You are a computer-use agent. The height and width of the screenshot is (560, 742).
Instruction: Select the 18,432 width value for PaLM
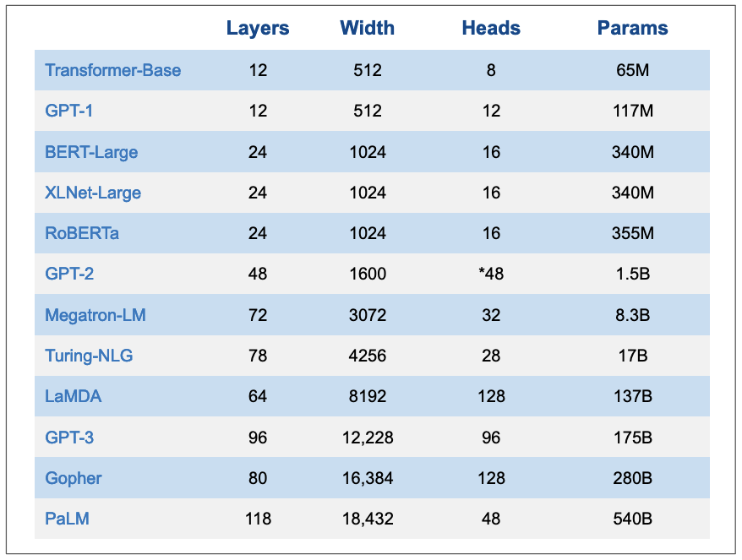click(x=367, y=519)
